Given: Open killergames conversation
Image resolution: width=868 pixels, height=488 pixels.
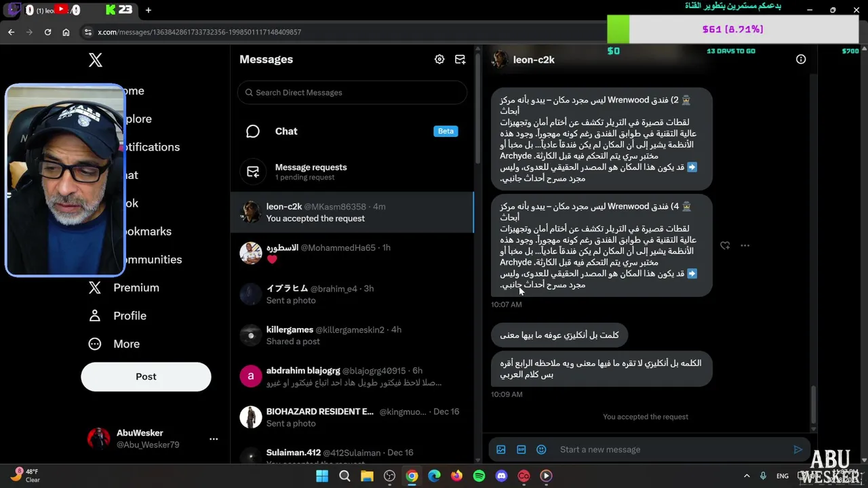Looking at the screenshot, I should tap(352, 335).
